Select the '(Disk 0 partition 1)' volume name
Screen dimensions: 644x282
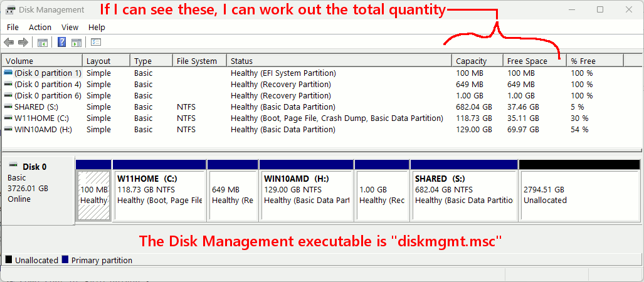48,73
